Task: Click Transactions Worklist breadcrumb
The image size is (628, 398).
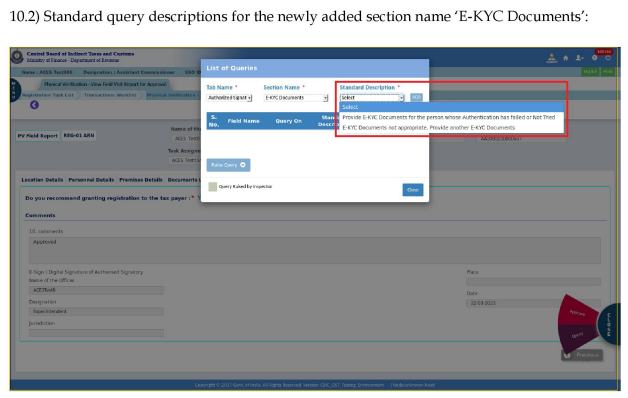Action: tap(110, 95)
